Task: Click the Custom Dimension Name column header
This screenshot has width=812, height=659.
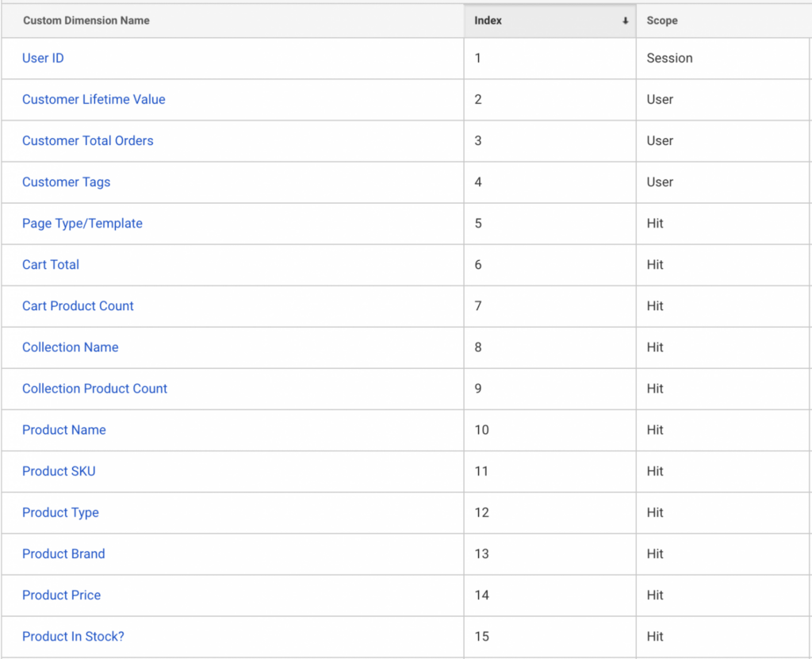Action: coord(86,21)
